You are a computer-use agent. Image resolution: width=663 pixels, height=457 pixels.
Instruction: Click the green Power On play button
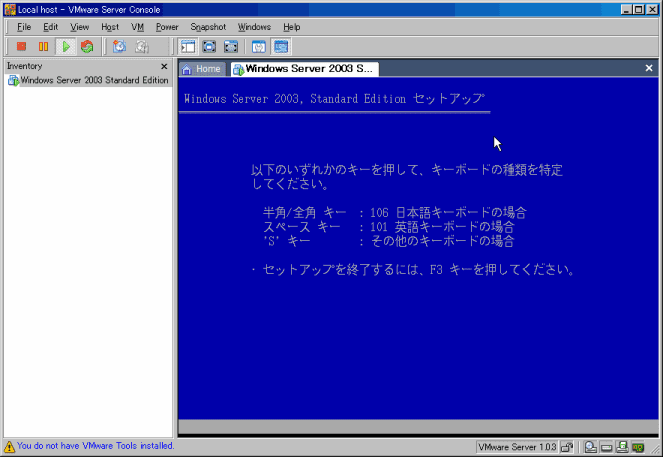66,47
